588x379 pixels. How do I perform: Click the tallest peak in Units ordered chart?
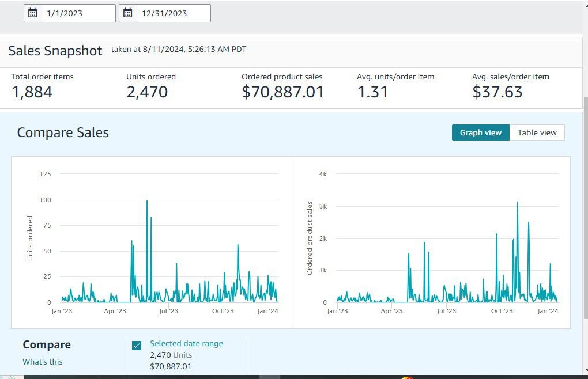click(x=147, y=202)
